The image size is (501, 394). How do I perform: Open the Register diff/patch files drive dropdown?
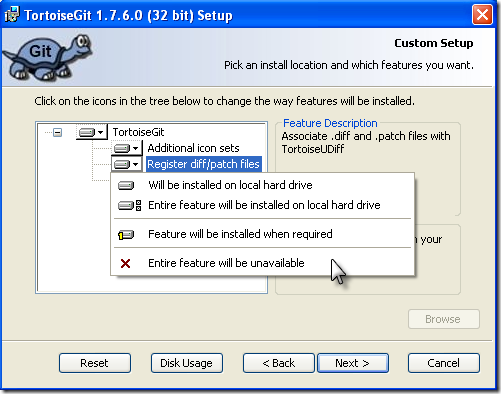click(x=127, y=164)
